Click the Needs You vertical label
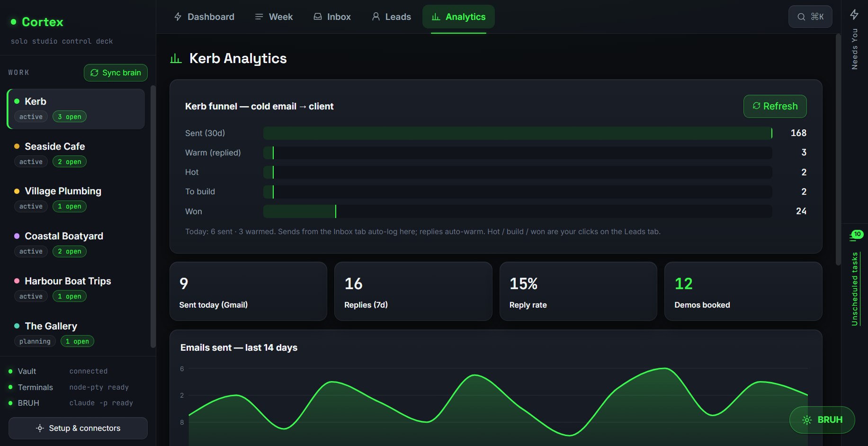 click(x=854, y=49)
